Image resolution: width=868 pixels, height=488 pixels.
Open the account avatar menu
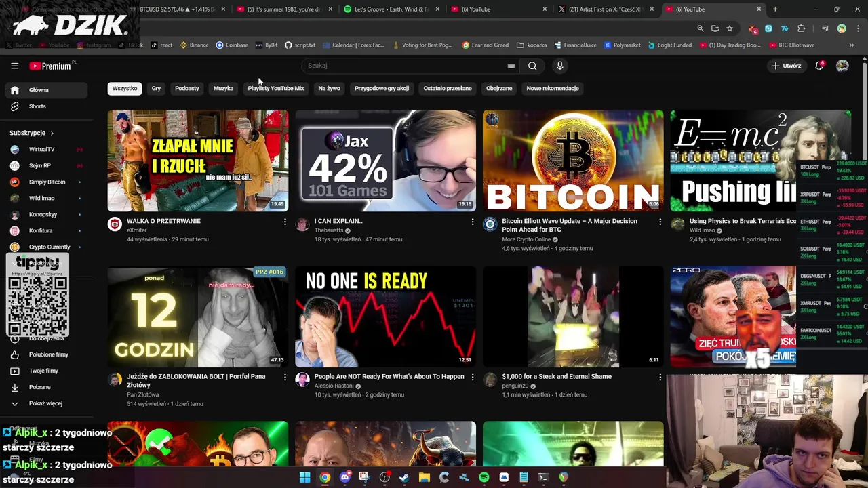[842, 66]
